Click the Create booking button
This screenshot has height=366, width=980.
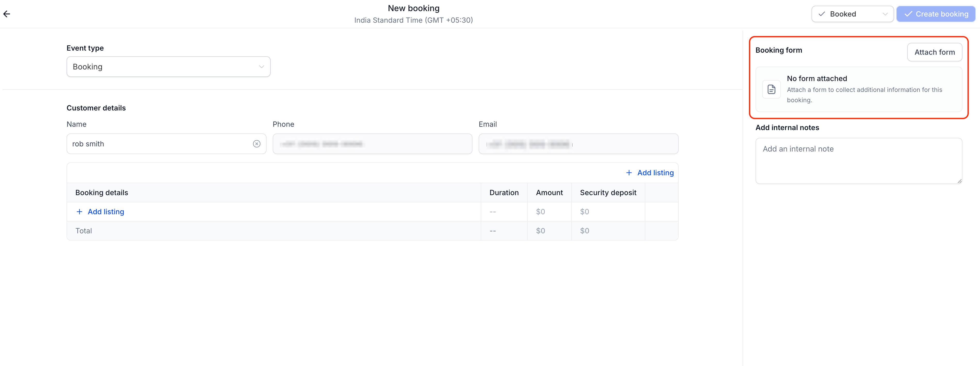[936, 14]
